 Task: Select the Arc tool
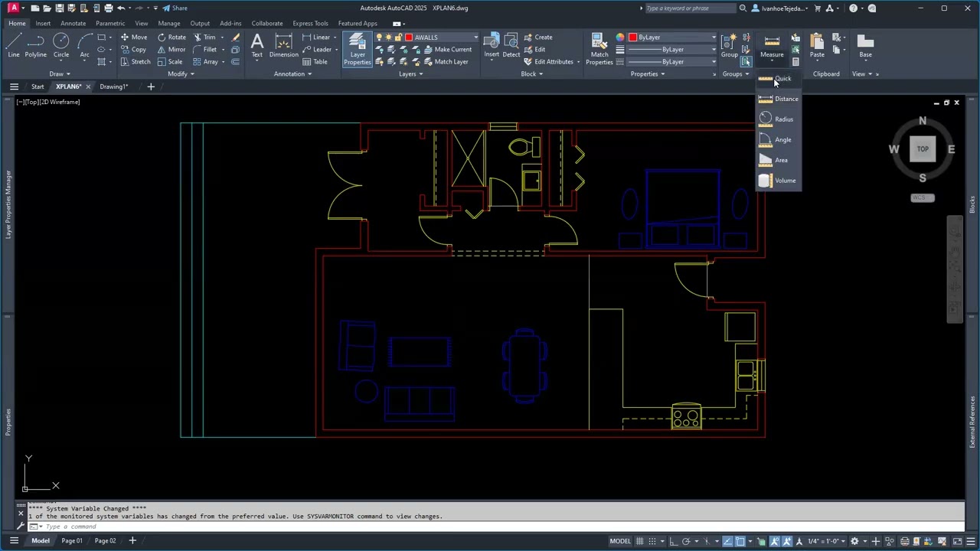pyautogui.click(x=84, y=46)
